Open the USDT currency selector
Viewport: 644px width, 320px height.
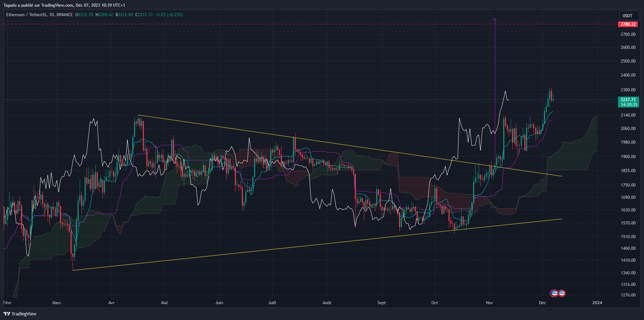[629, 15]
